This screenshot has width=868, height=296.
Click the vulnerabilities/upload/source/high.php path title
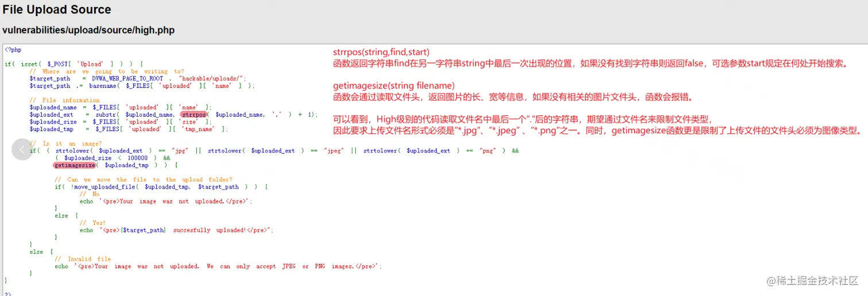88,30
